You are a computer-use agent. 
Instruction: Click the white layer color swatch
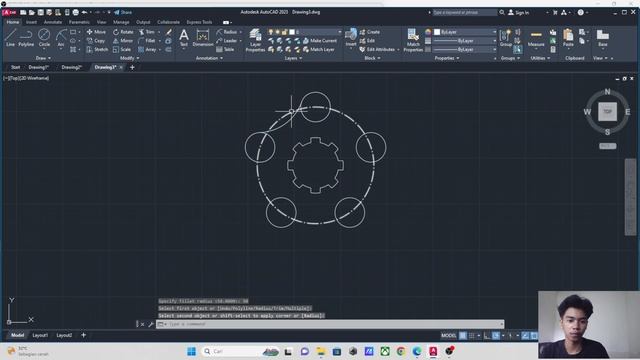(x=292, y=32)
